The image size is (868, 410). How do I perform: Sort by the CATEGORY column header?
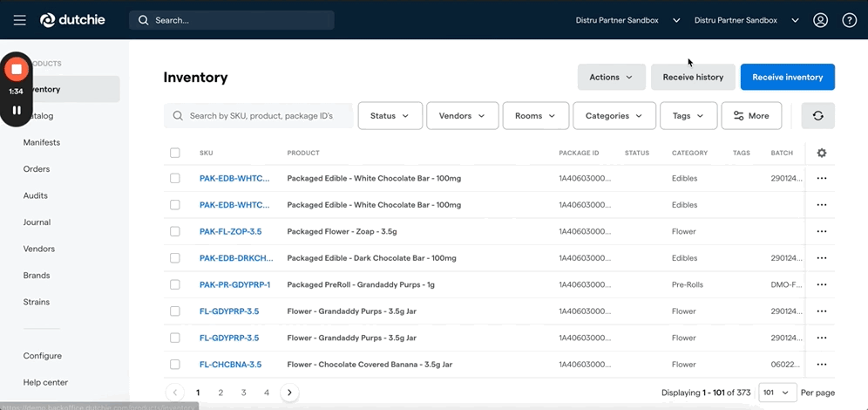pos(689,153)
